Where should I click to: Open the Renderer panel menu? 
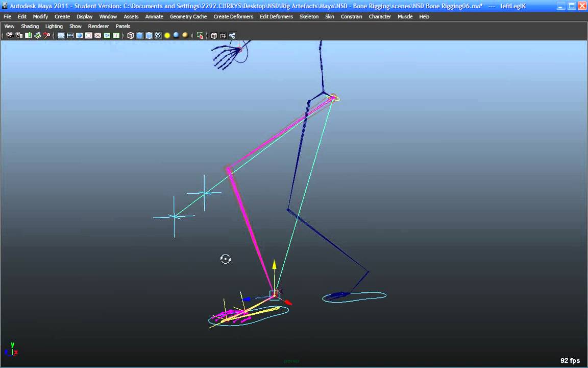pyautogui.click(x=98, y=26)
